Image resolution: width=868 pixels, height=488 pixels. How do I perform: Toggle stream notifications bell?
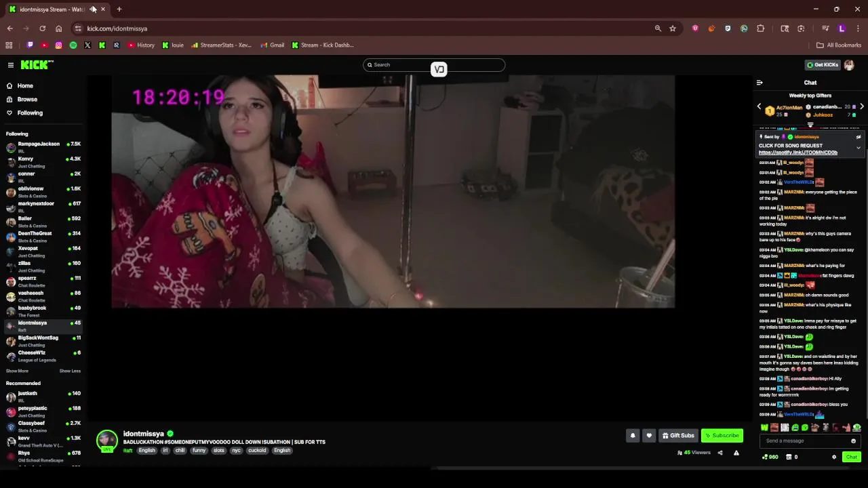[633, 435]
